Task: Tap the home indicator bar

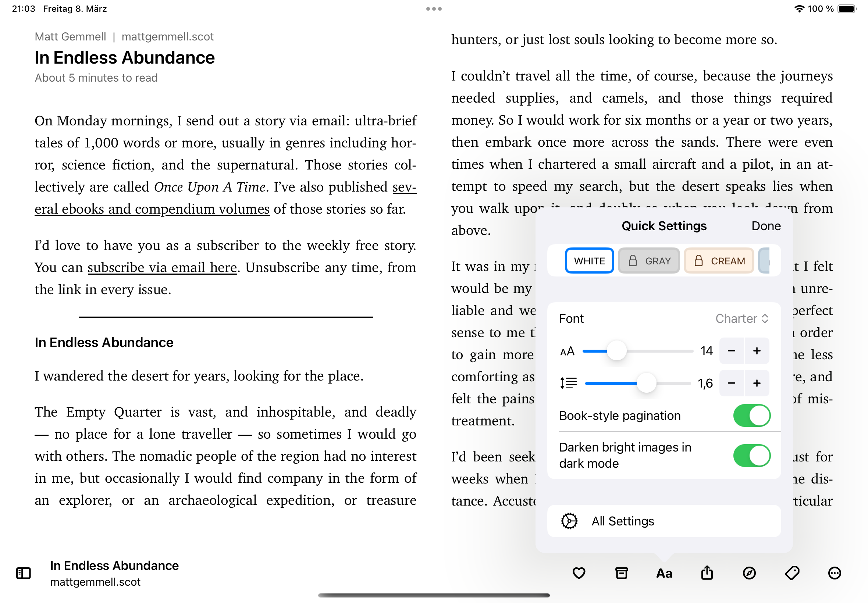Action: click(x=434, y=595)
